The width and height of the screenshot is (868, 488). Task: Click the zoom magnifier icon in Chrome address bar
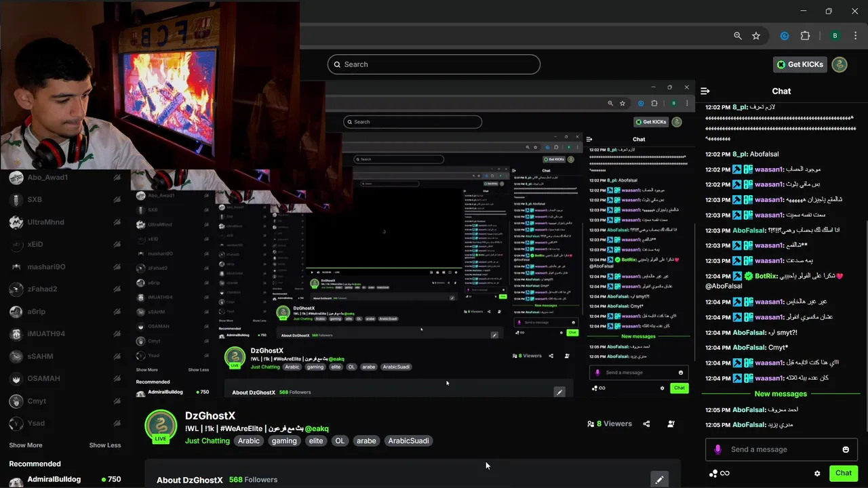738,36
